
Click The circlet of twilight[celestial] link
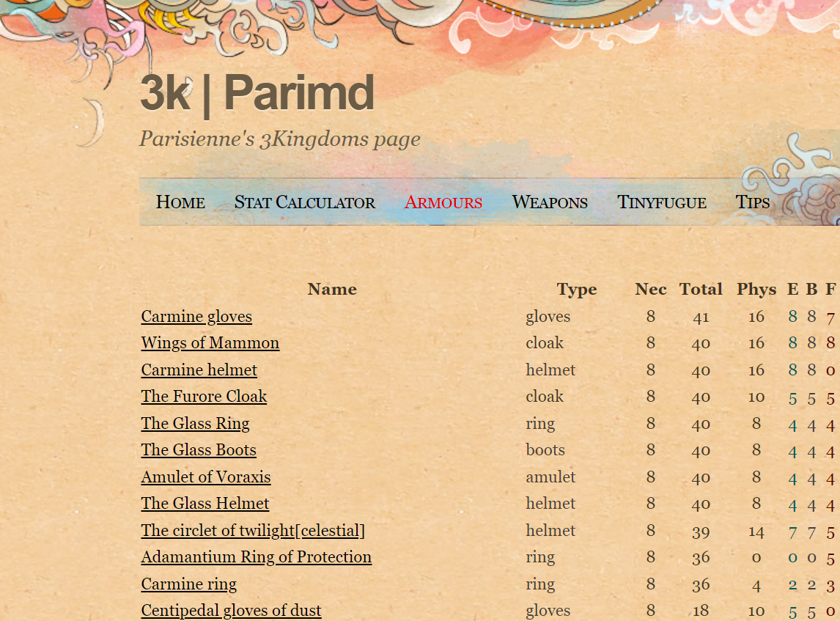(x=253, y=531)
